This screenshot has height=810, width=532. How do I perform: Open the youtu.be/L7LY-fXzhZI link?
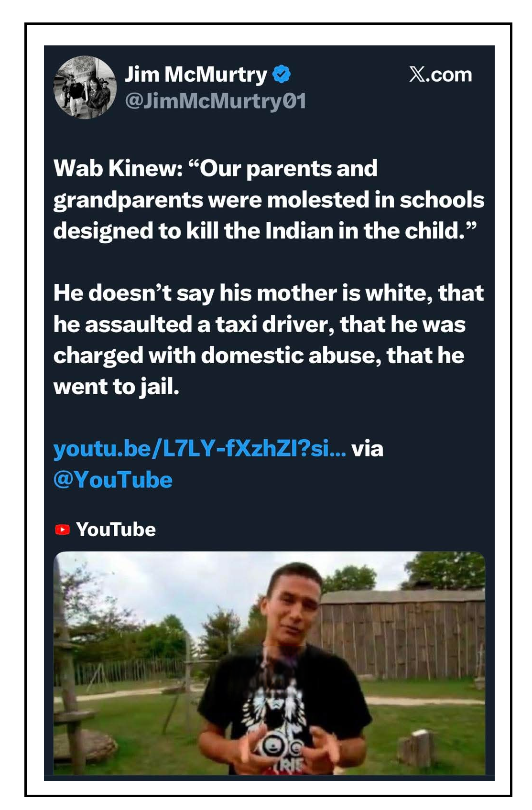point(199,449)
